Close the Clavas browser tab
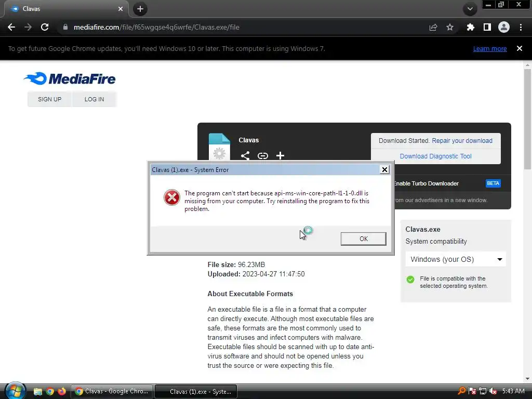 [121, 9]
